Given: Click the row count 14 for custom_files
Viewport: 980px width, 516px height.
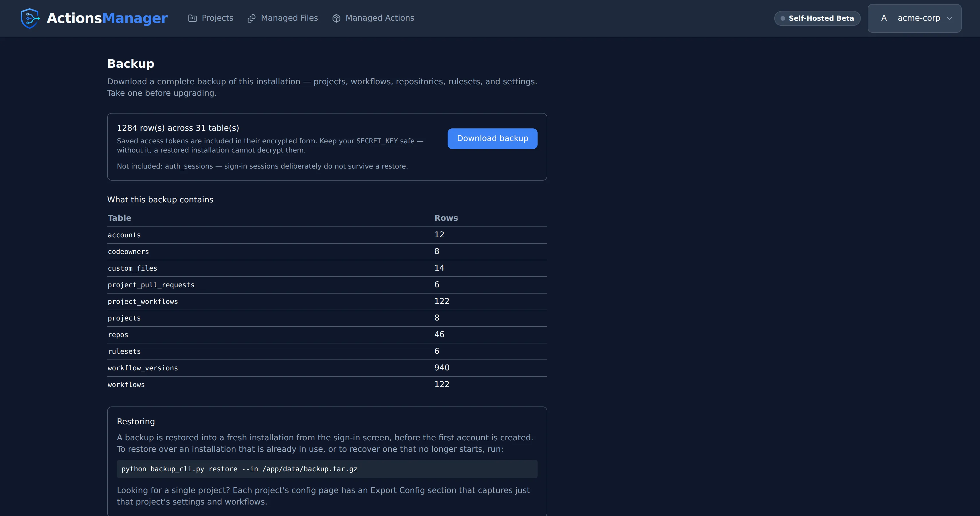Looking at the screenshot, I should tap(439, 268).
